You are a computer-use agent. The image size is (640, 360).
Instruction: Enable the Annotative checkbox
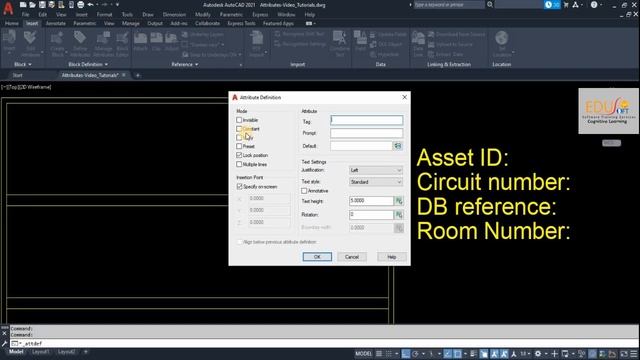click(304, 191)
